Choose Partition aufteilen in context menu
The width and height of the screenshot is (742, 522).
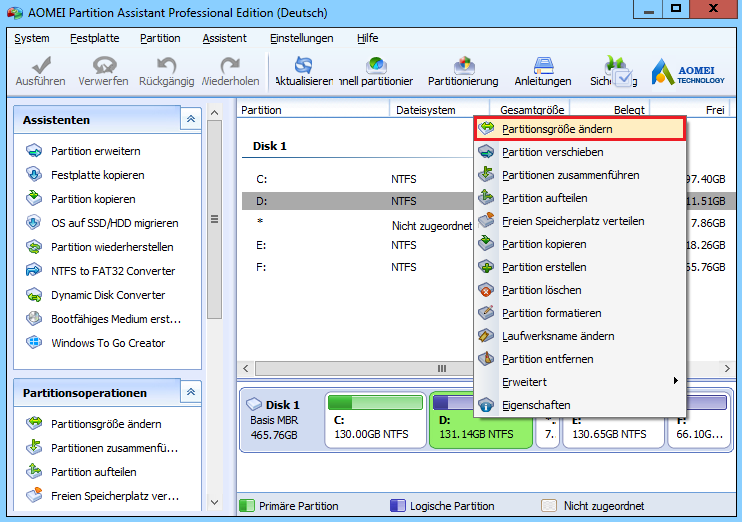[x=580, y=198]
